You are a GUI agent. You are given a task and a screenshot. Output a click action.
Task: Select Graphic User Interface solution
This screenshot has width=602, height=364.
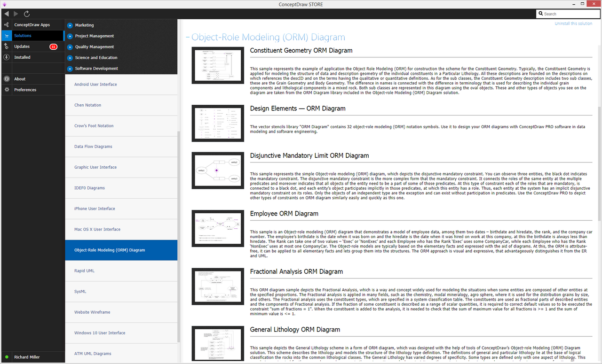click(x=121, y=167)
